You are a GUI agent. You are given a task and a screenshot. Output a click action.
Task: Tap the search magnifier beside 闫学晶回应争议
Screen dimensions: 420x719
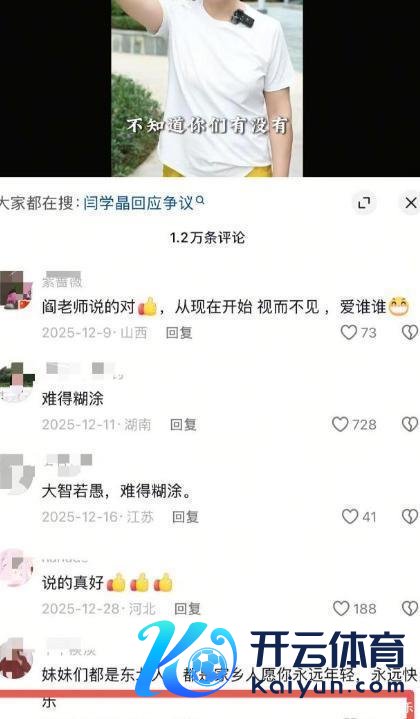[199, 200]
